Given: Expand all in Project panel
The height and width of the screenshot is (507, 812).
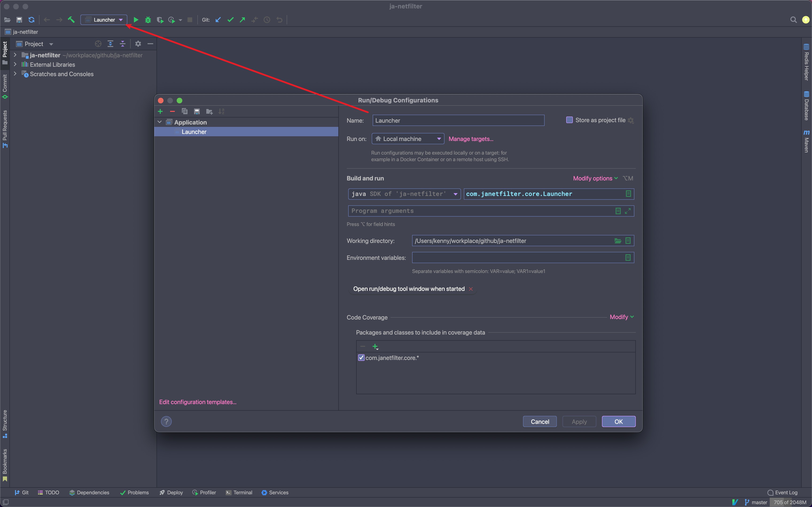Looking at the screenshot, I should tap(110, 44).
